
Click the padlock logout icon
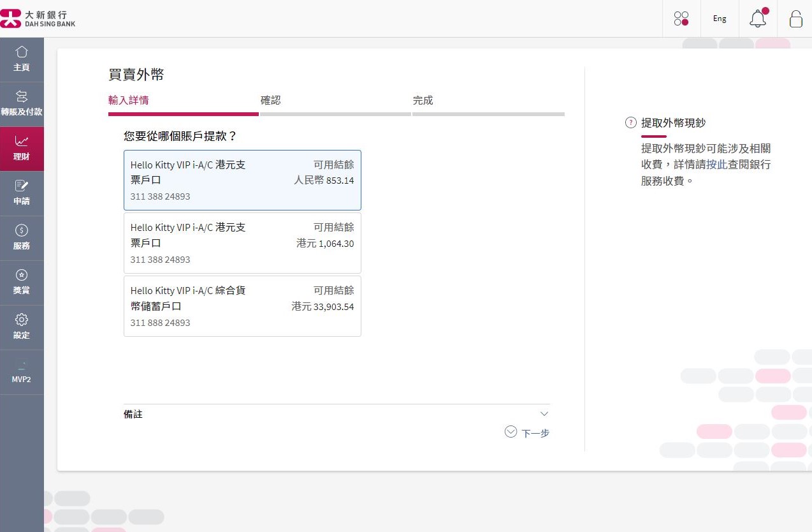795,18
